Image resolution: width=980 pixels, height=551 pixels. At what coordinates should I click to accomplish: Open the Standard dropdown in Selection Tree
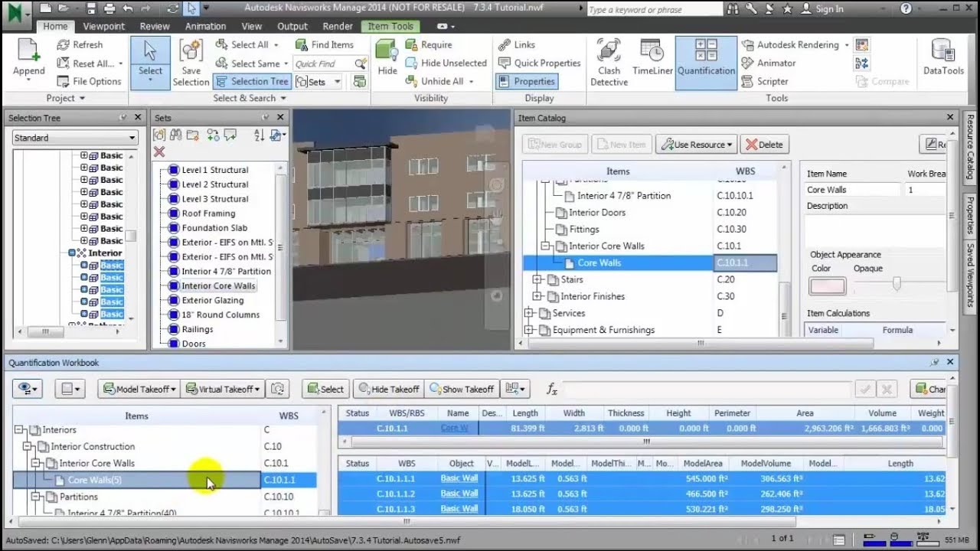click(75, 138)
